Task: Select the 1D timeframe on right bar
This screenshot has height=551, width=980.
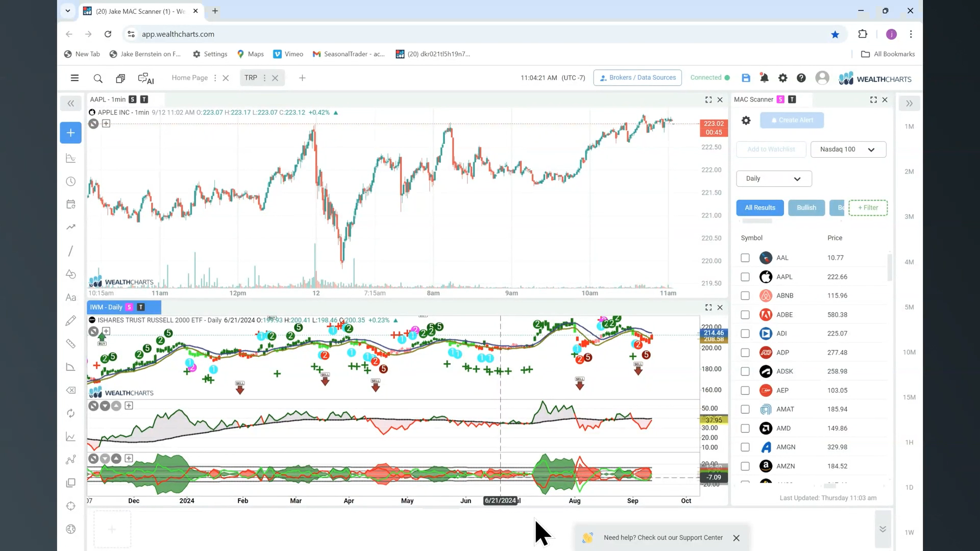Action: (909, 487)
